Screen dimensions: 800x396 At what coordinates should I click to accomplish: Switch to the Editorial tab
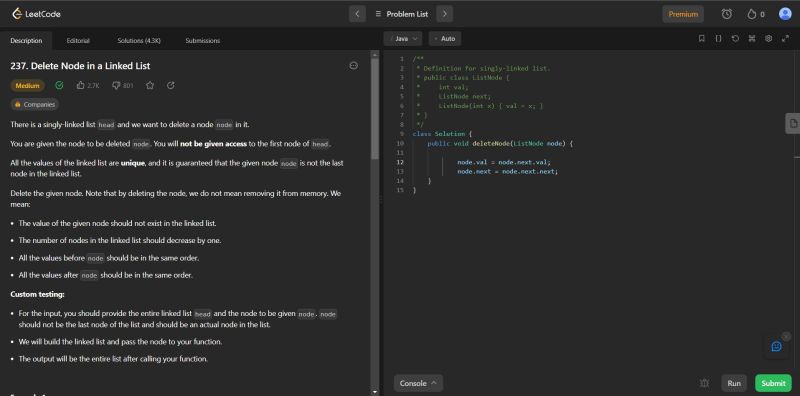point(78,40)
